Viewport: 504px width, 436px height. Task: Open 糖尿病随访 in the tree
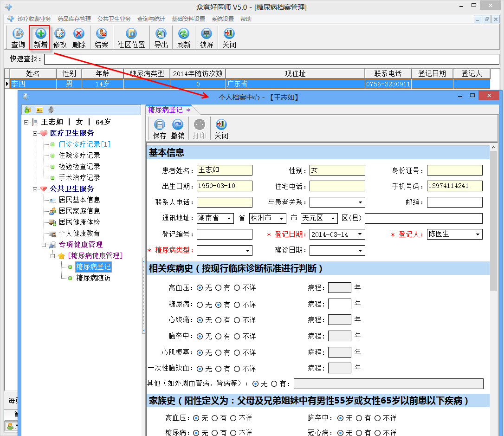93,278
